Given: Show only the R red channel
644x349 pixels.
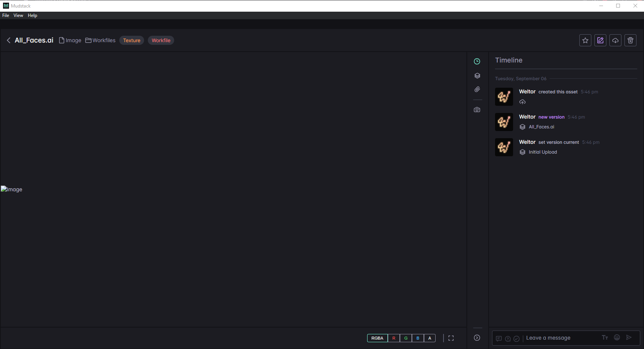Looking at the screenshot, I should coord(394,338).
